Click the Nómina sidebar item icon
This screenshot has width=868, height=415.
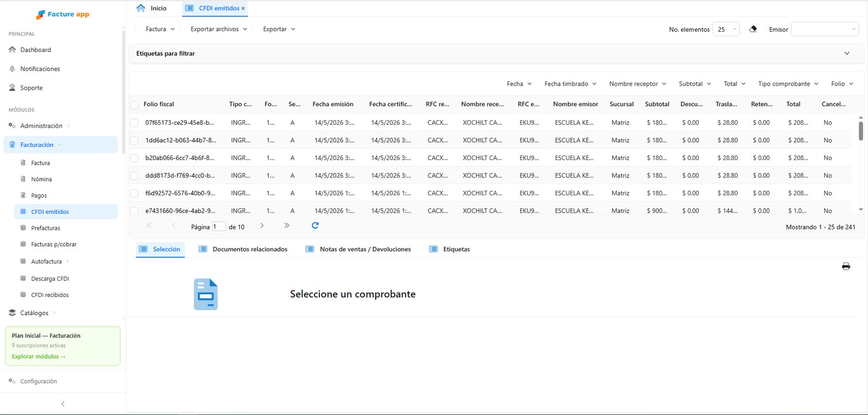tap(23, 179)
